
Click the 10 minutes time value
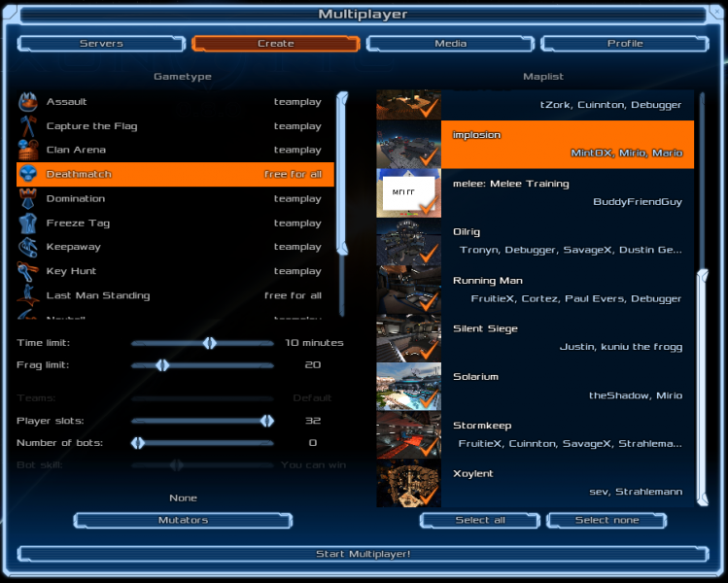[x=314, y=343]
